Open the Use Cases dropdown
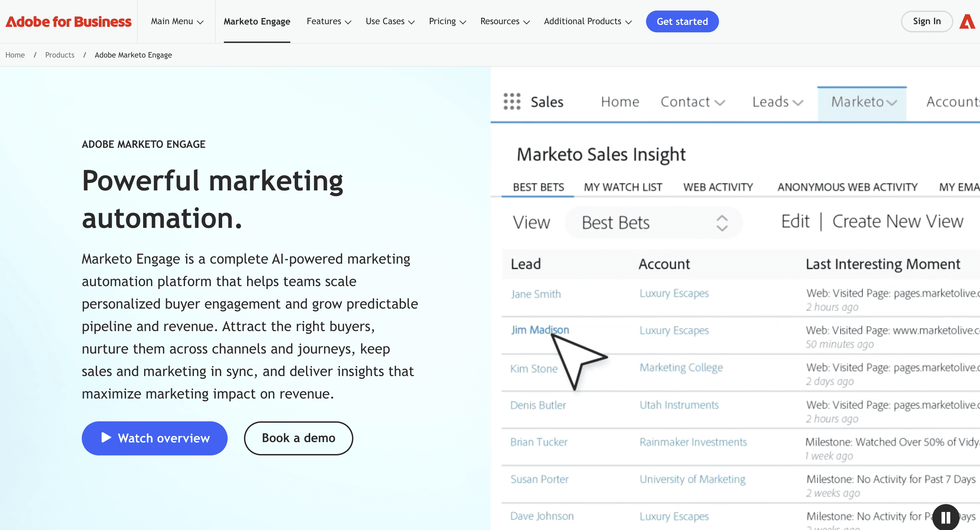Screen dimensions: 980x530 pyautogui.click(x=389, y=22)
